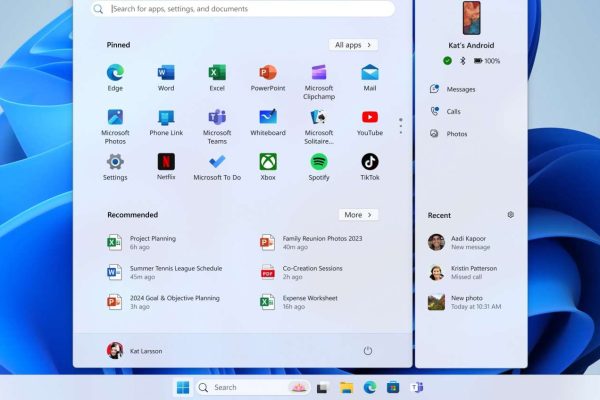Launch Microsoft Teams from pinned apps
The height and width of the screenshot is (400, 600).
point(217,127)
